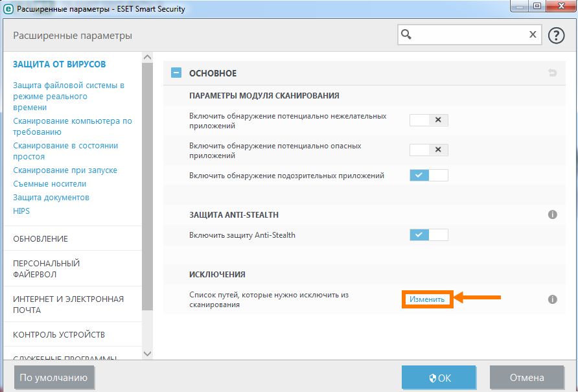Disable detection of suspicious applications

429,175
